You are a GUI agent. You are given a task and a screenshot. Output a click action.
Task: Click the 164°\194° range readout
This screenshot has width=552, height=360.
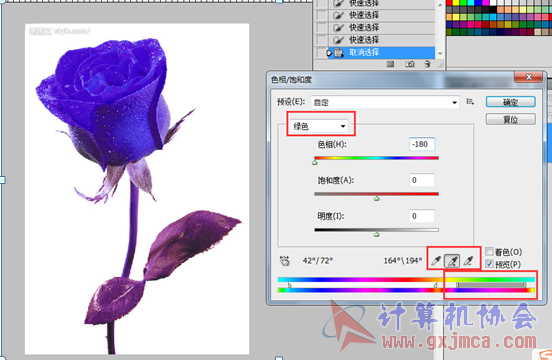402,261
